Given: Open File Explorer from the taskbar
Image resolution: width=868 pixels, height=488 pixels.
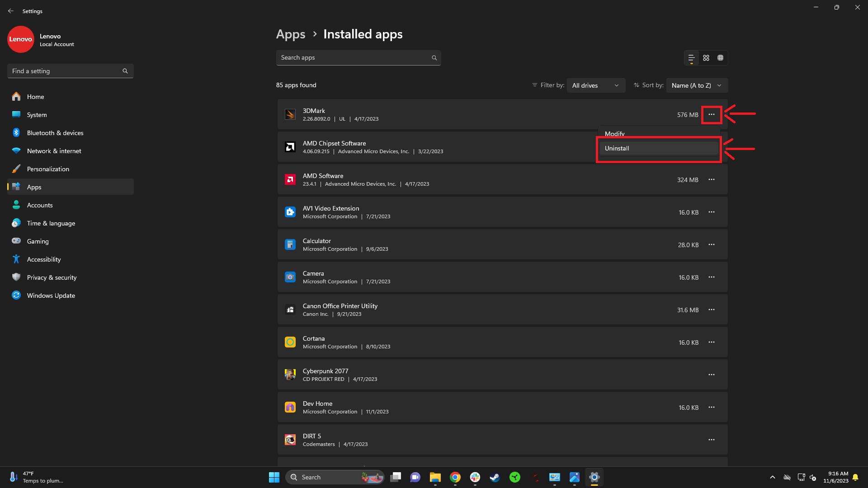Looking at the screenshot, I should [435, 477].
